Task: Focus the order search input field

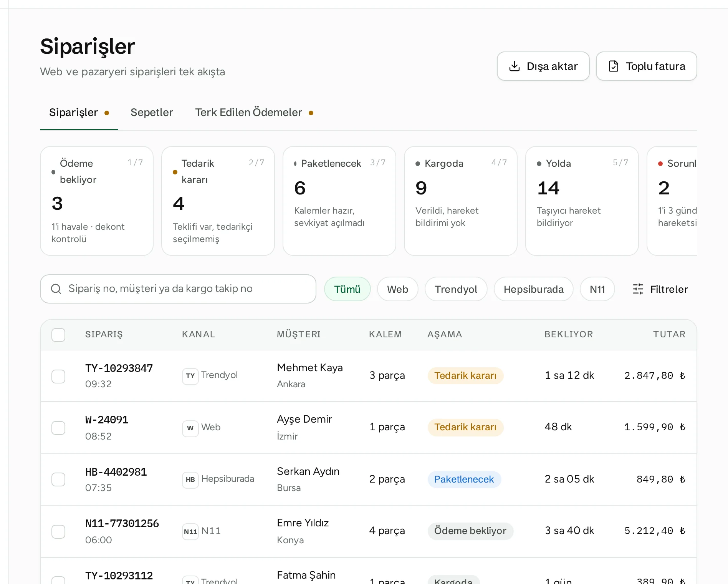Action: click(178, 289)
